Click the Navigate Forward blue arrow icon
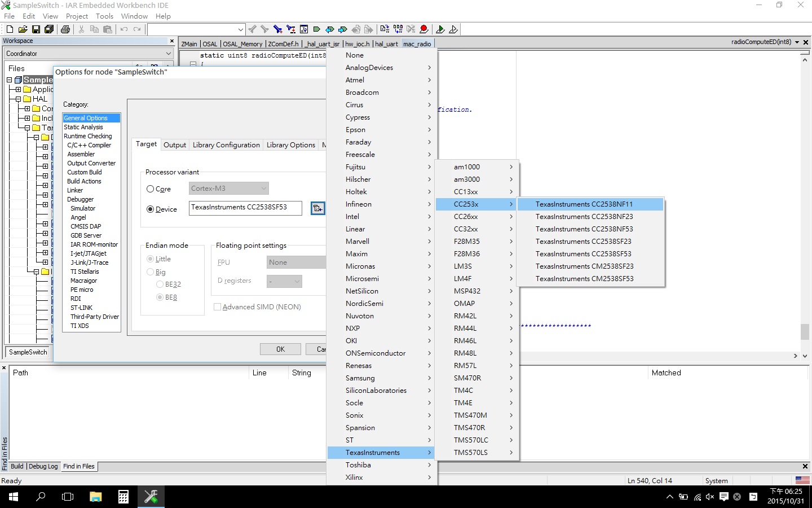 coord(342,29)
